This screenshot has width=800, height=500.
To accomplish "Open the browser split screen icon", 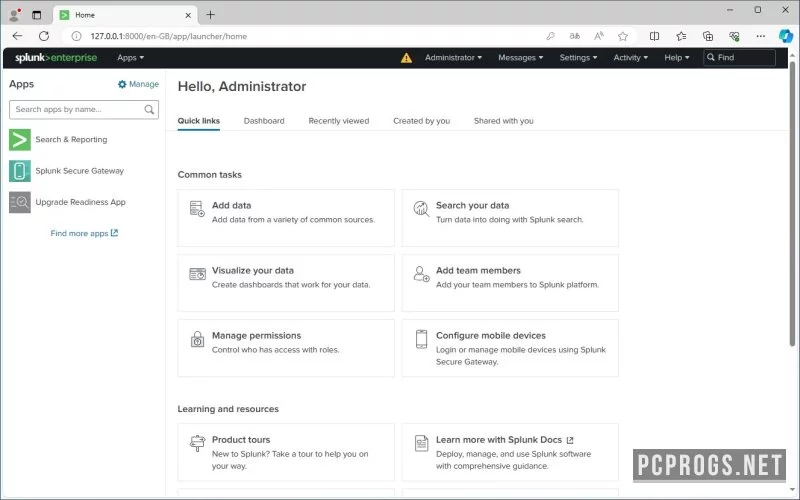I will click(x=654, y=36).
